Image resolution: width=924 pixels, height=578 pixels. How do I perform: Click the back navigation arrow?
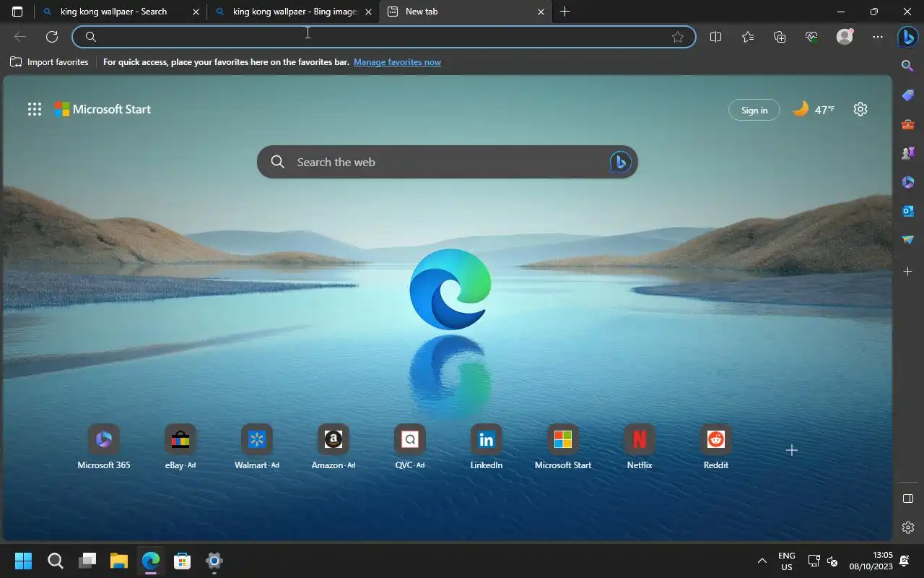point(20,37)
